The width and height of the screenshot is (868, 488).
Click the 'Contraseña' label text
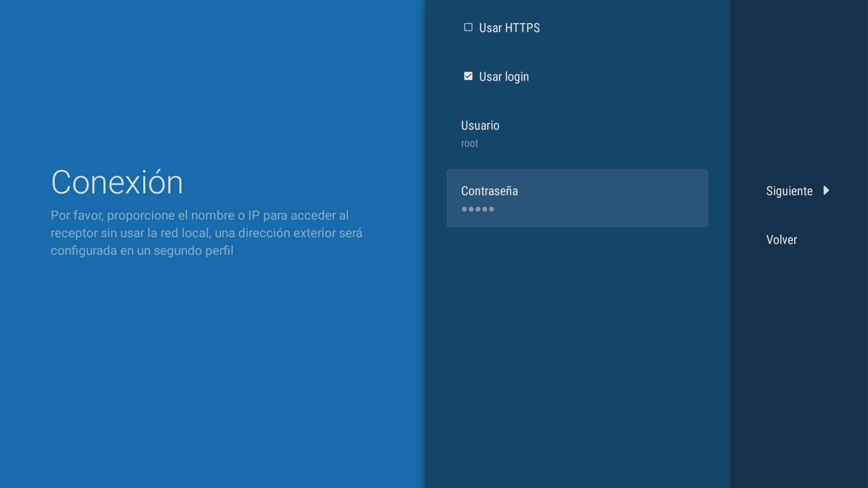tap(489, 191)
